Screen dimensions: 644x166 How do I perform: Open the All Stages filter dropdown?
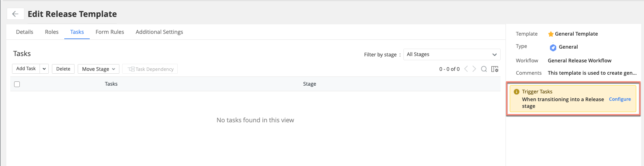pyautogui.click(x=451, y=54)
